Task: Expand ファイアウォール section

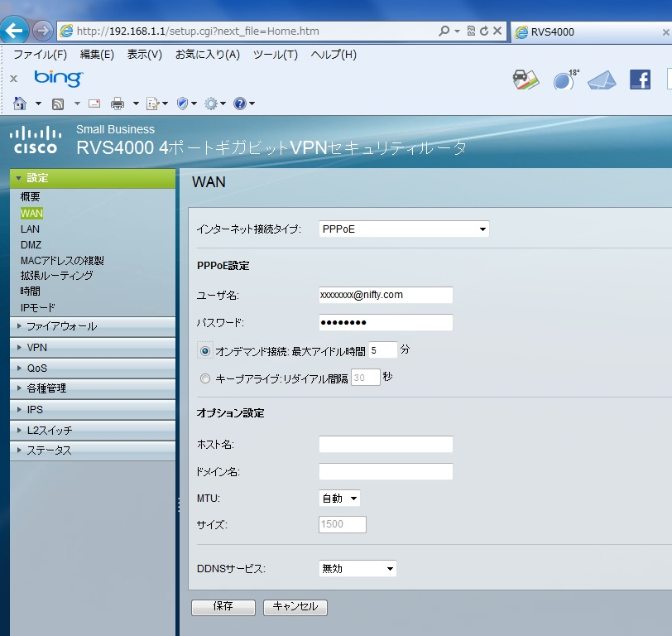Action: coord(93,326)
